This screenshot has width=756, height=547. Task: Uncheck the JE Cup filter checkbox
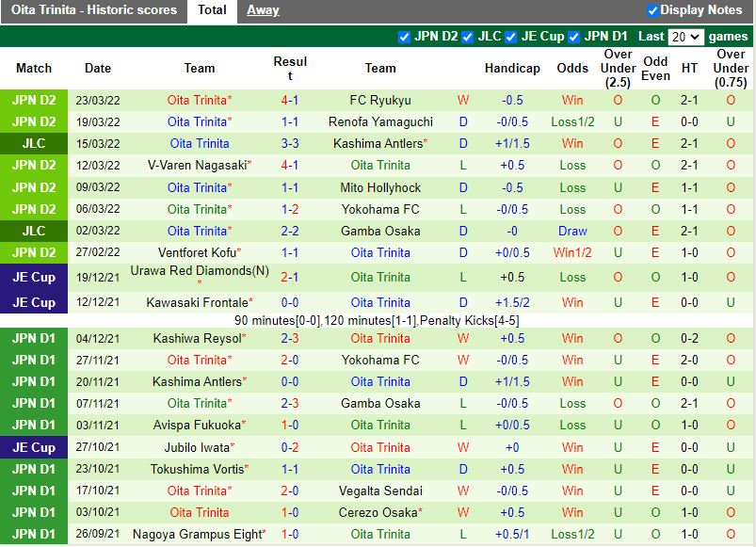pyautogui.click(x=511, y=37)
